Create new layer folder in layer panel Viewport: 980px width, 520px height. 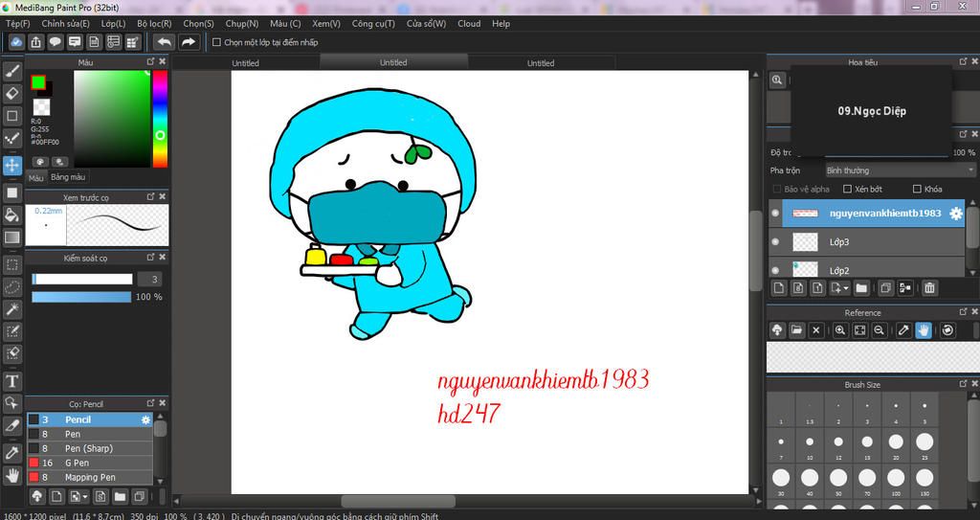pos(861,288)
